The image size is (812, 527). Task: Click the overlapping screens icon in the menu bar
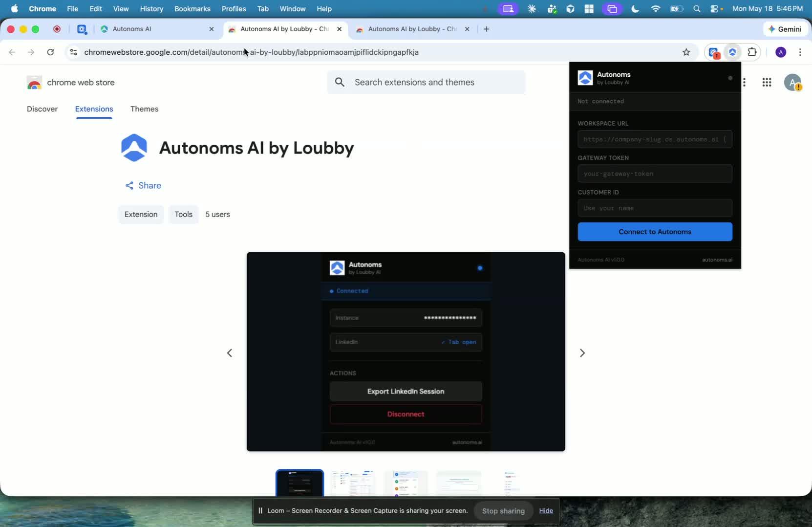612,9
